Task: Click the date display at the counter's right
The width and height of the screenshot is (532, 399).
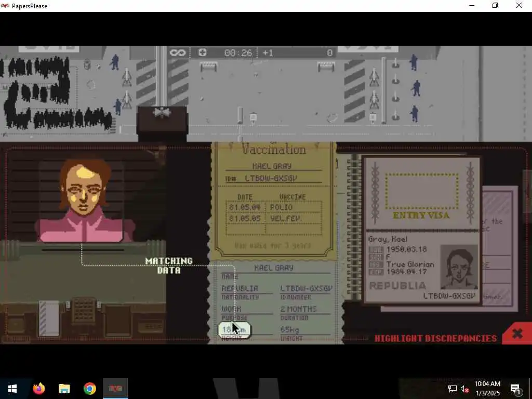Action: (x=151, y=327)
